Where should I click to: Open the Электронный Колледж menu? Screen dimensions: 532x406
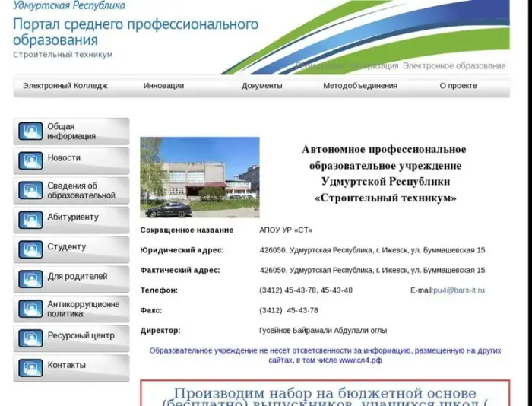(x=65, y=86)
